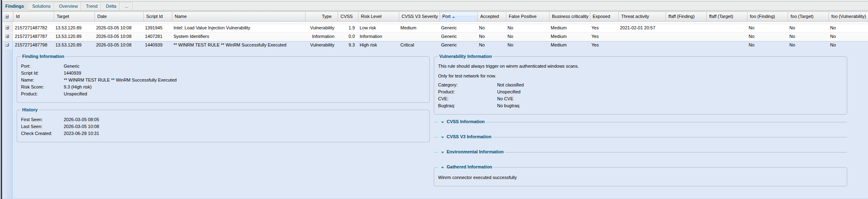Collapse the WINRM TEST RULE row
This screenshot has height=199, width=868.
(7, 45)
